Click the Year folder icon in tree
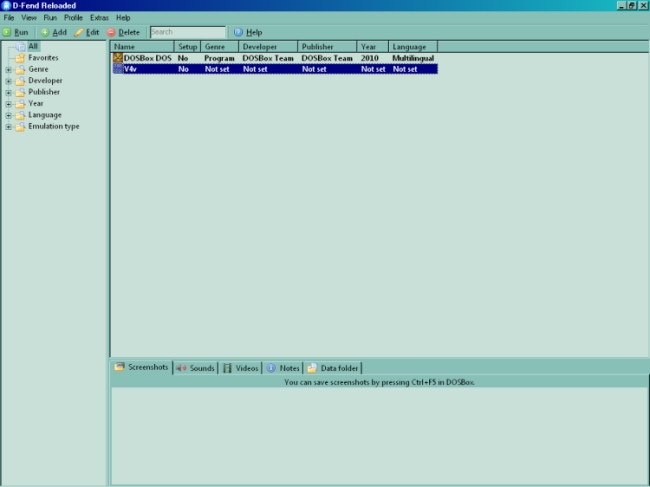Screen dimensions: 650x487 point(20,104)
